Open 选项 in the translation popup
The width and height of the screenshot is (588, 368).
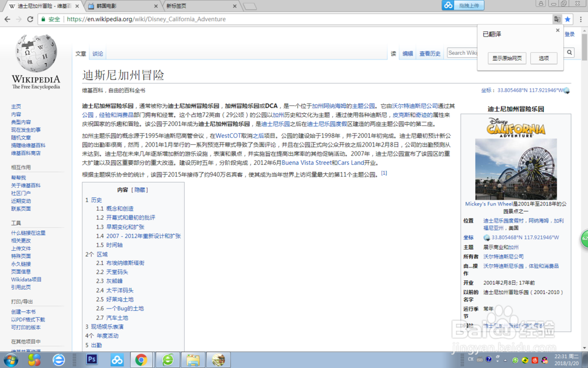544,58
